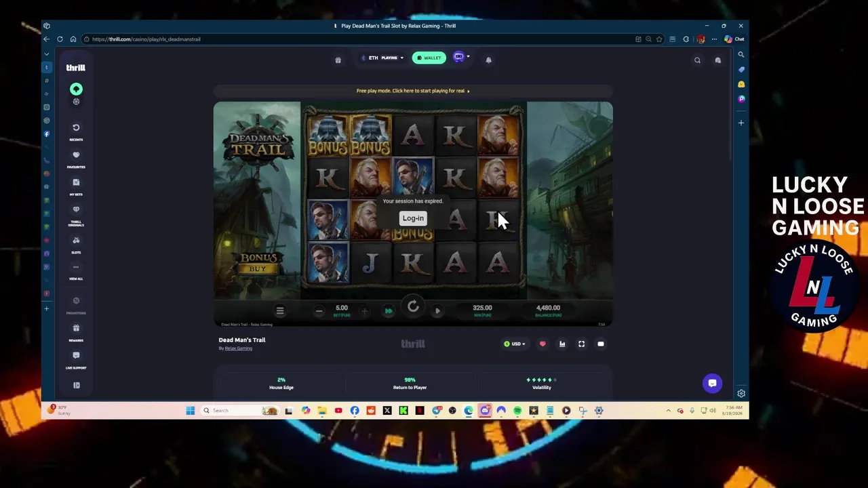The height and width of the screenshot is (488, 868).
Task: Open View All in the sidebar
Action: pos(76,267)
